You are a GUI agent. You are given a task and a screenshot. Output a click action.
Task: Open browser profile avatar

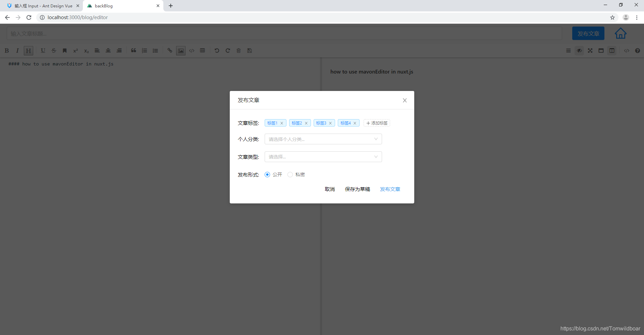point(626,17)
